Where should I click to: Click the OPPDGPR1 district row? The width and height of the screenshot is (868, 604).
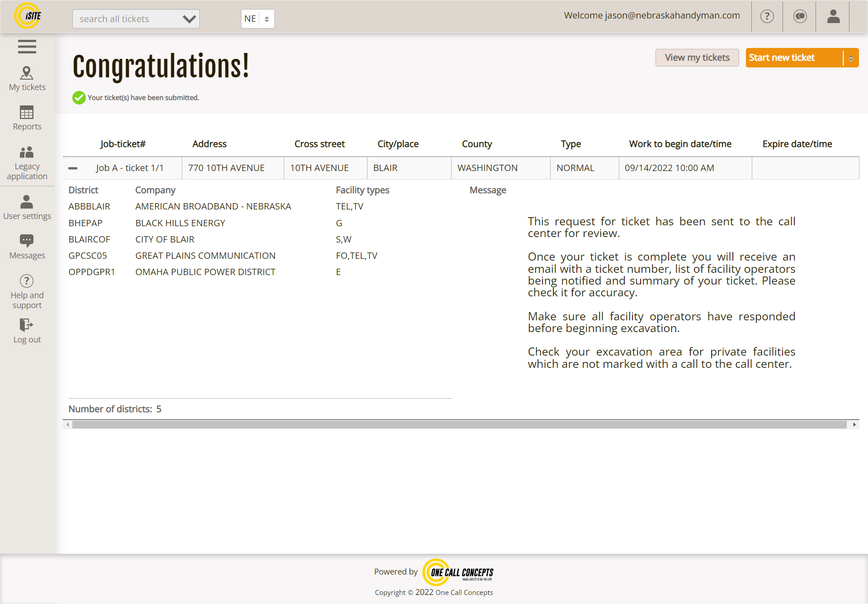(92, 272)
